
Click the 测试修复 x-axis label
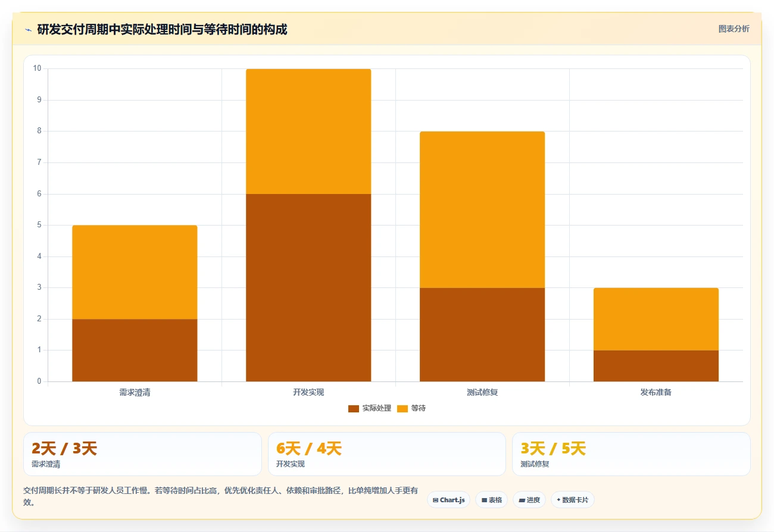coord(482,392)
